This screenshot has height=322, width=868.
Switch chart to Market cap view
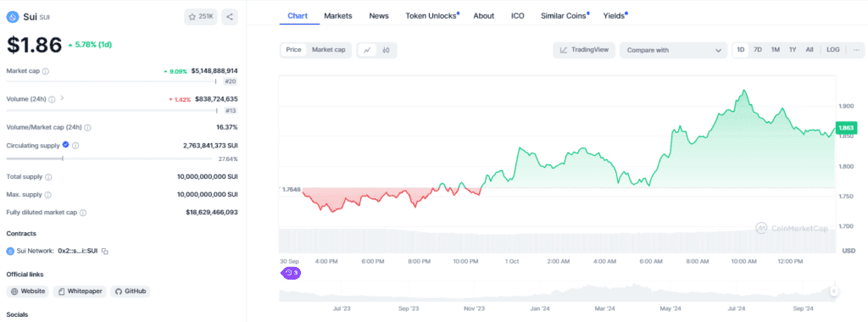pyautogui.click(x=328, y=50)
